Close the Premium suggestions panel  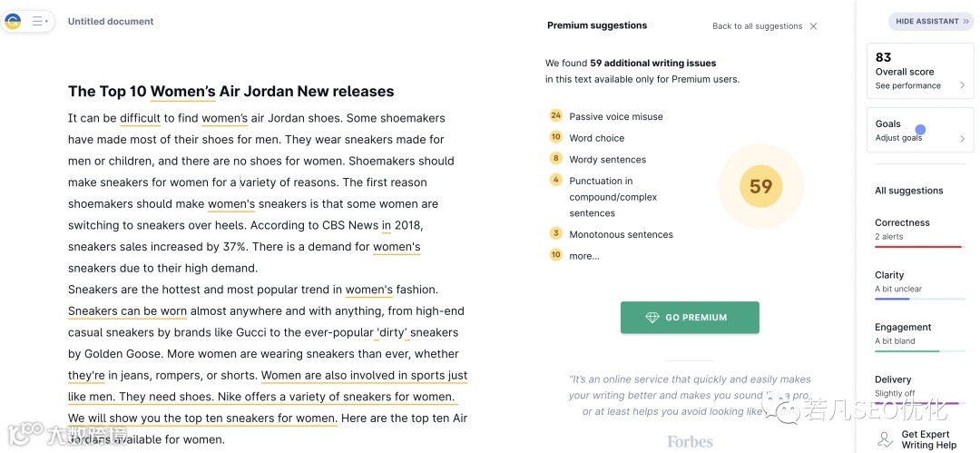click(x=813, y=26)
